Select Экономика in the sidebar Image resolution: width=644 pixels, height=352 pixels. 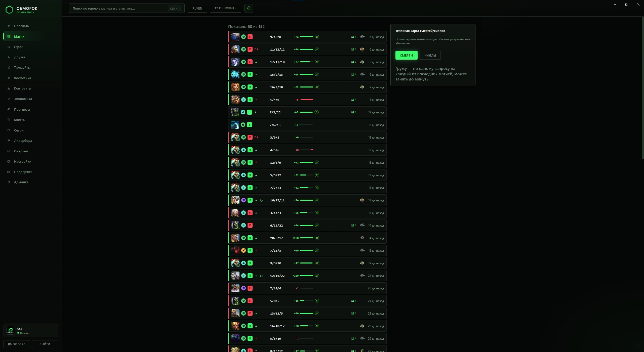[x=23, y=99]
